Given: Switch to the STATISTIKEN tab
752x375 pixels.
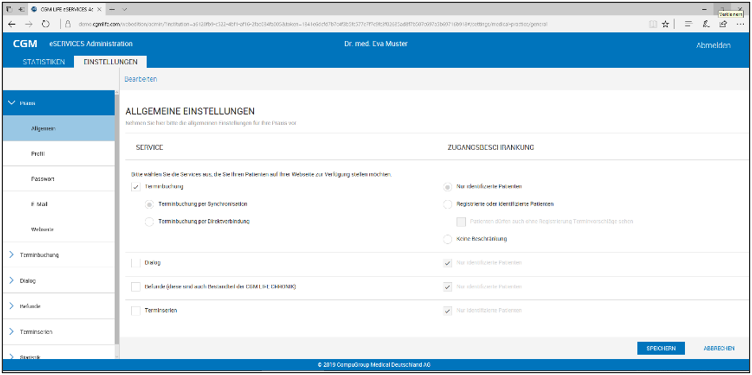Looking at the screenshot, I should pyautogui.click(x=44, y=62).
